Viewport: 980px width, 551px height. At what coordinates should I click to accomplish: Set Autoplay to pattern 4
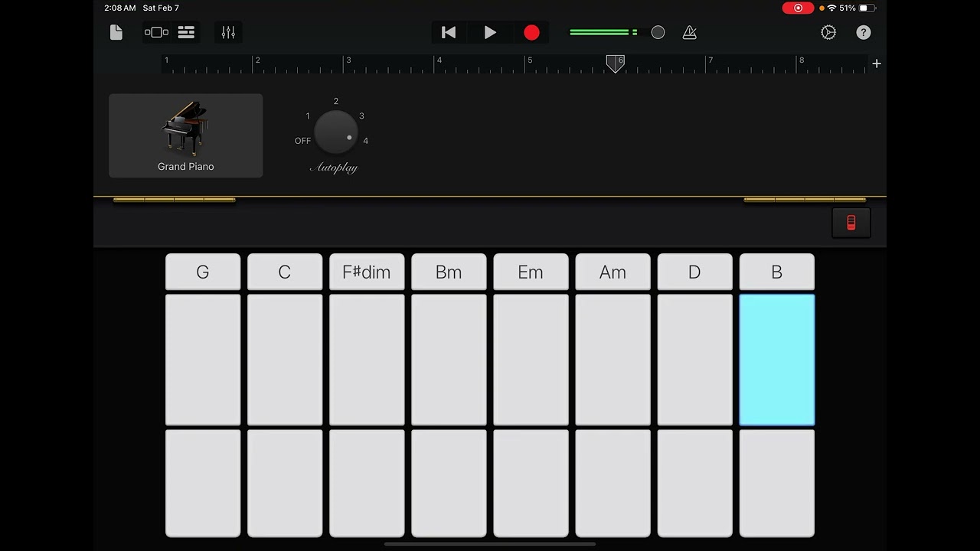click(365, 141)
